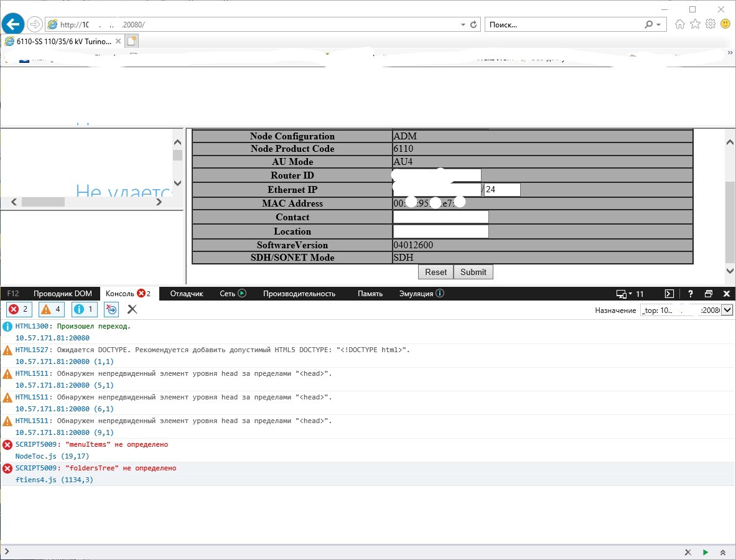
Task: Click the Reset button
Action: click(x=436, y=272)
